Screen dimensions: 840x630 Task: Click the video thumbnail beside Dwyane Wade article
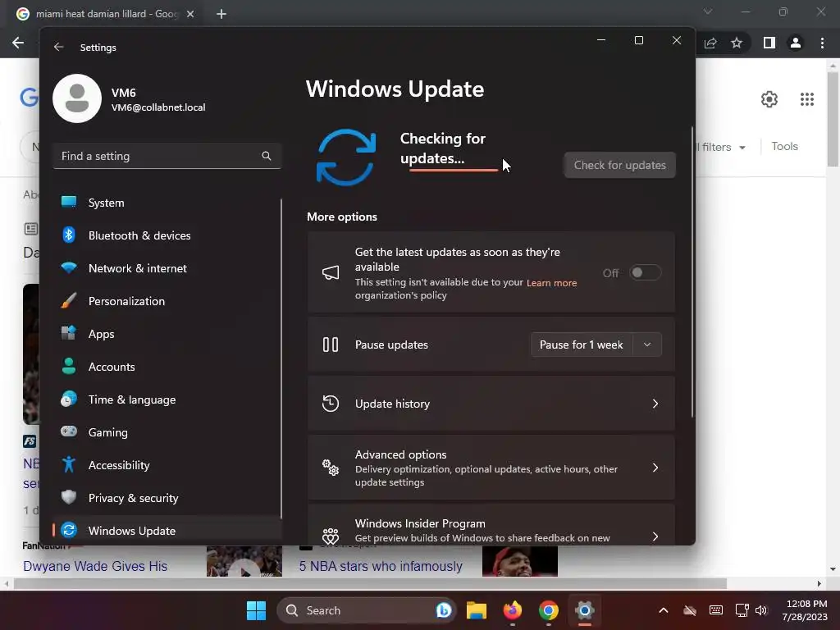coord(244,561)
